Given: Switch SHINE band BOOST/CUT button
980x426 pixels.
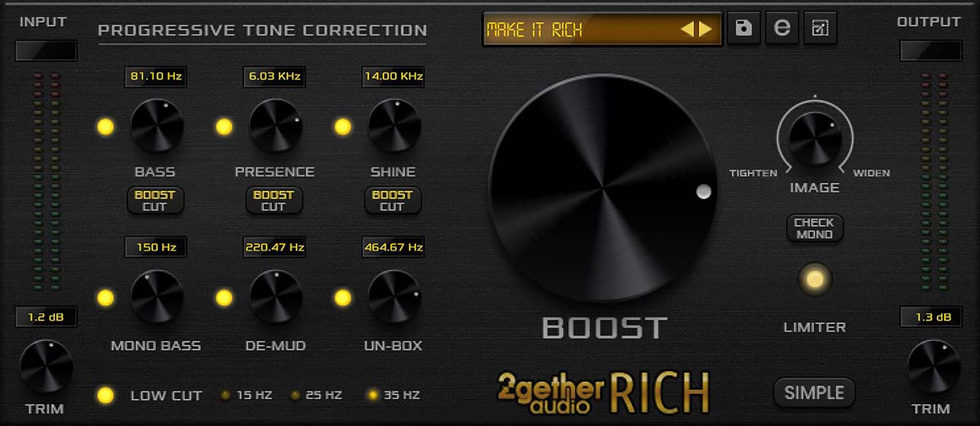Looking at the screenshot, I should pyautogui.click(x=392, y=200).
